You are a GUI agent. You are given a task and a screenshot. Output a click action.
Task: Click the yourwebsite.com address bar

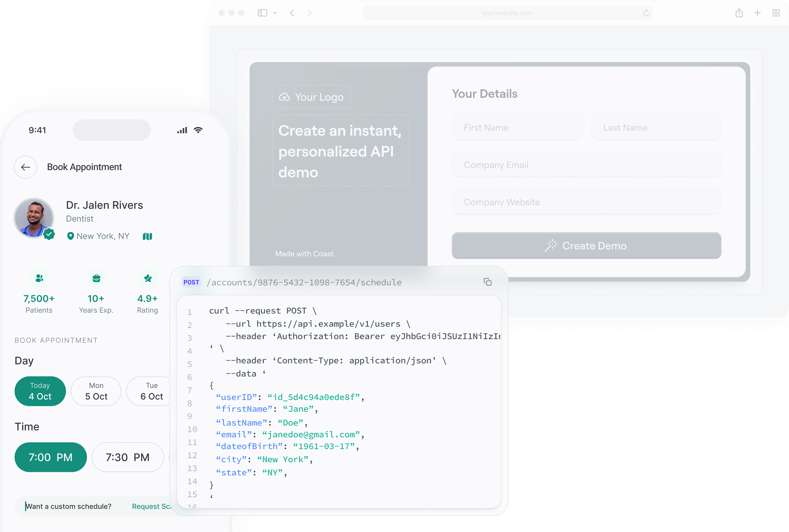click(x=507, y=13)
